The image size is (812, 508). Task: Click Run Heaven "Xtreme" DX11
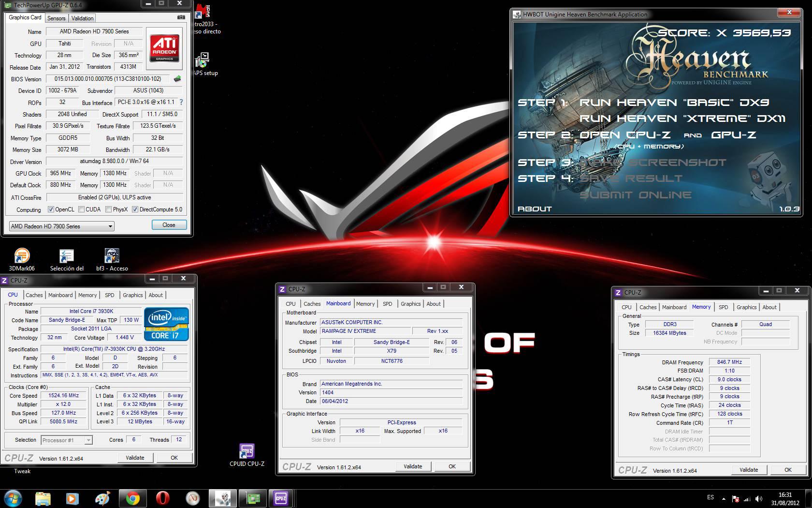tap(682, 119)
